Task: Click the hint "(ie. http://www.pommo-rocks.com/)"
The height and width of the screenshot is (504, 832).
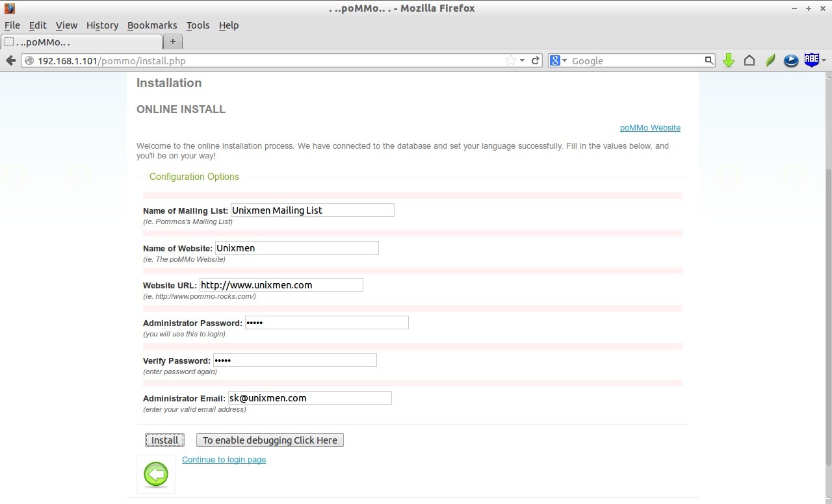Action: [199, 296]
